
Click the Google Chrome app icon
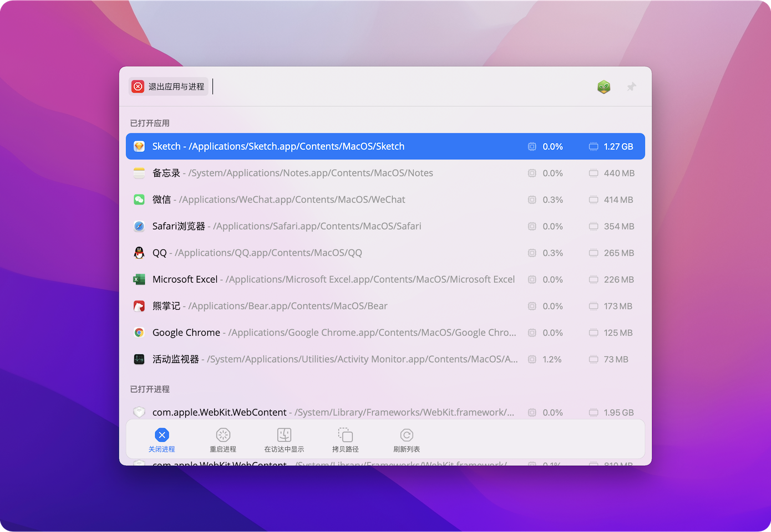point(139,332)
